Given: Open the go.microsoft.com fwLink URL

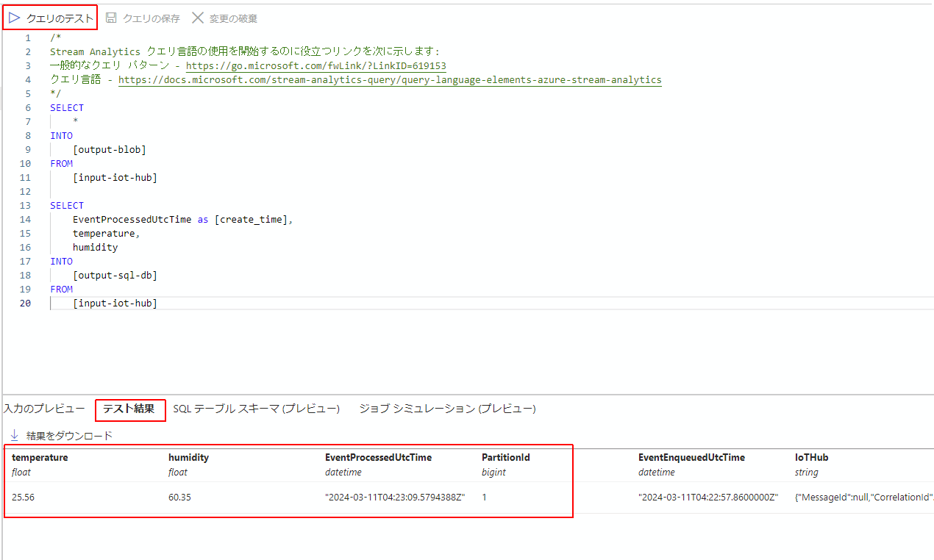Looking at the screenshot, I should pyautogui.click(x=316, y=65).
